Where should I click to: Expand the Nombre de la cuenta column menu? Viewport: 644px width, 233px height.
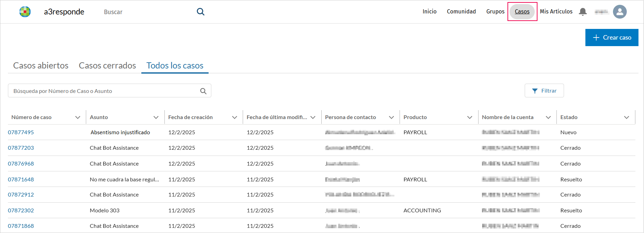point(548,117)
